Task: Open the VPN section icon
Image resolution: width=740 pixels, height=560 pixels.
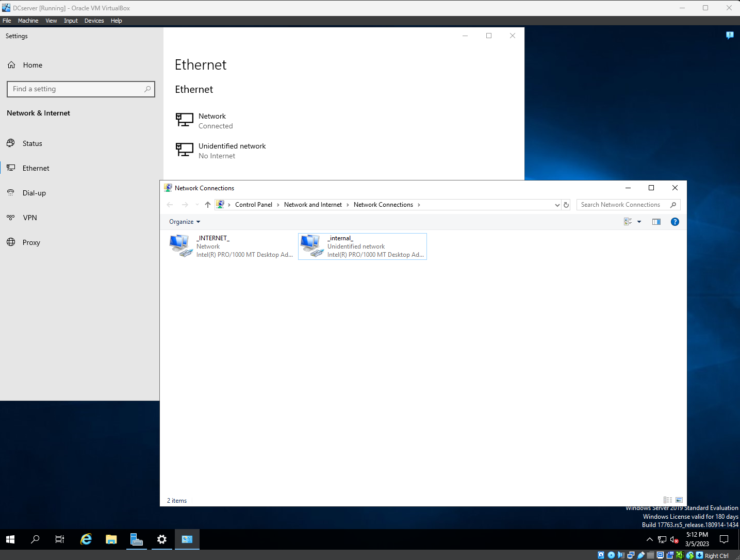Action: (x=11, y=217)
